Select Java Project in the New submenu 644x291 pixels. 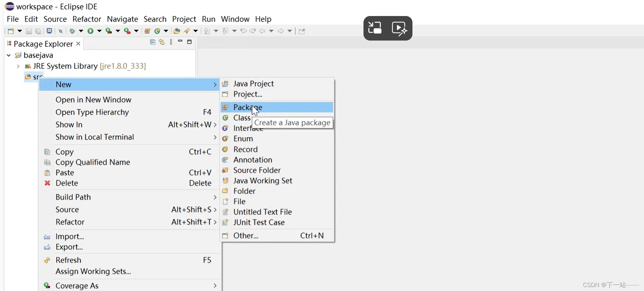277,84
